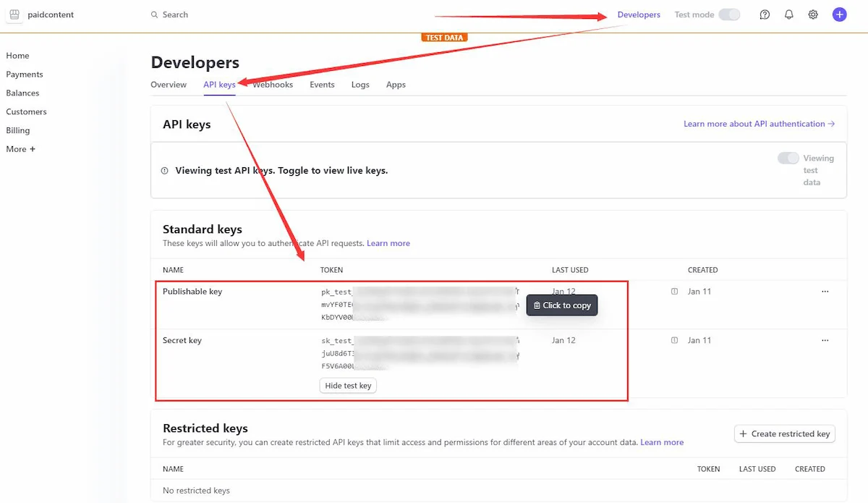Toggle Test mode in the top bar

(730, 14)
